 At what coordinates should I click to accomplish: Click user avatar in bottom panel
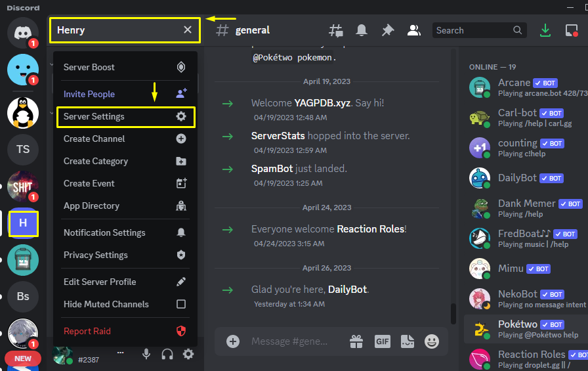coord(62,355)
